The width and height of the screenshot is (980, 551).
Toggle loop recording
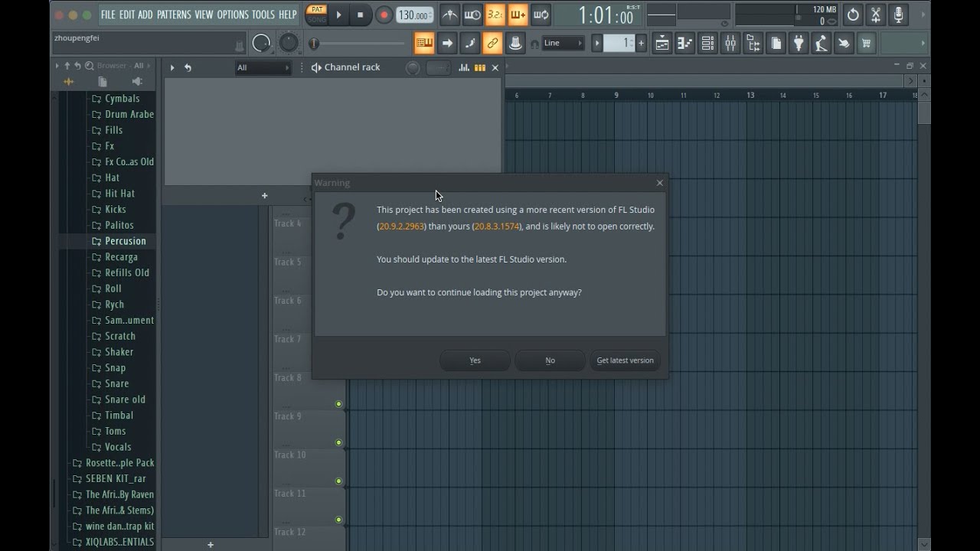[x=541, y=15]
